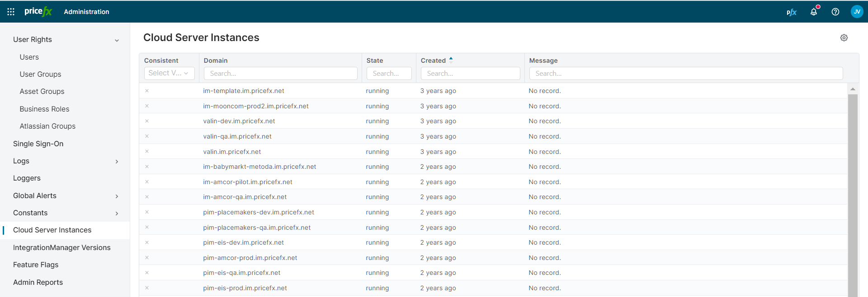Go to Feature Flags page
This screenshot has height=297, width=868.
(36, 265)
